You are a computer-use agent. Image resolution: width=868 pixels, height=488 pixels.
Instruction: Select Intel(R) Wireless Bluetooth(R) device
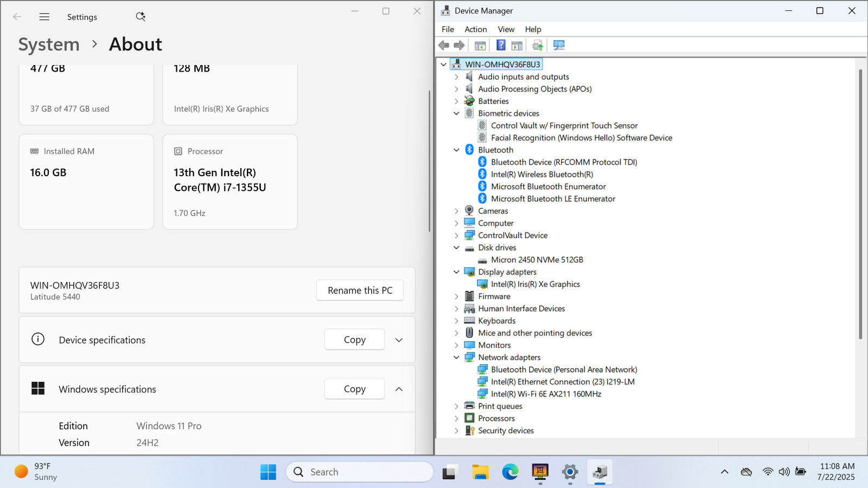coord(542,175)
